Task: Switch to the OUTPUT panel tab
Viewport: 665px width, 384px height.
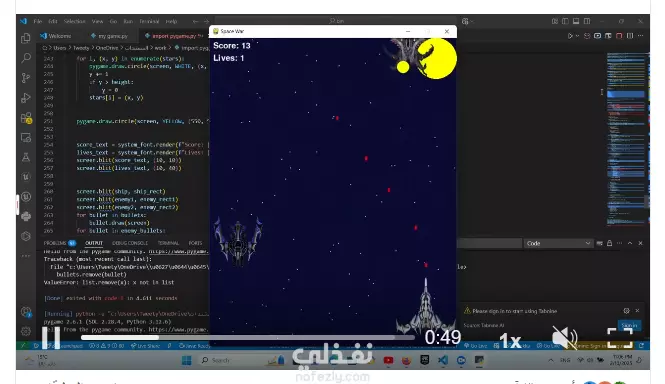Action: 94,243
